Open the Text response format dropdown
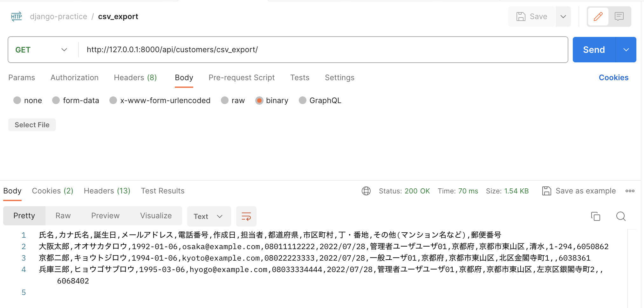This screenshot has height=308, width=644. [x=209, y=216]
